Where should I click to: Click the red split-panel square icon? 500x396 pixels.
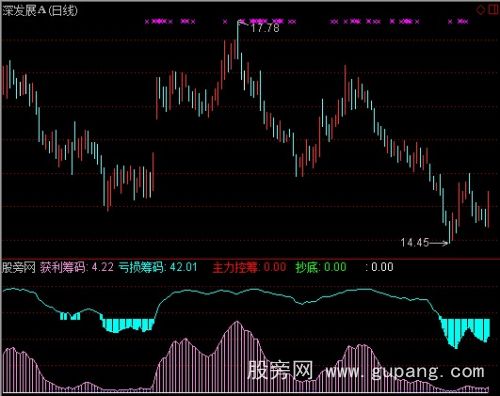[x=493, y=10]
